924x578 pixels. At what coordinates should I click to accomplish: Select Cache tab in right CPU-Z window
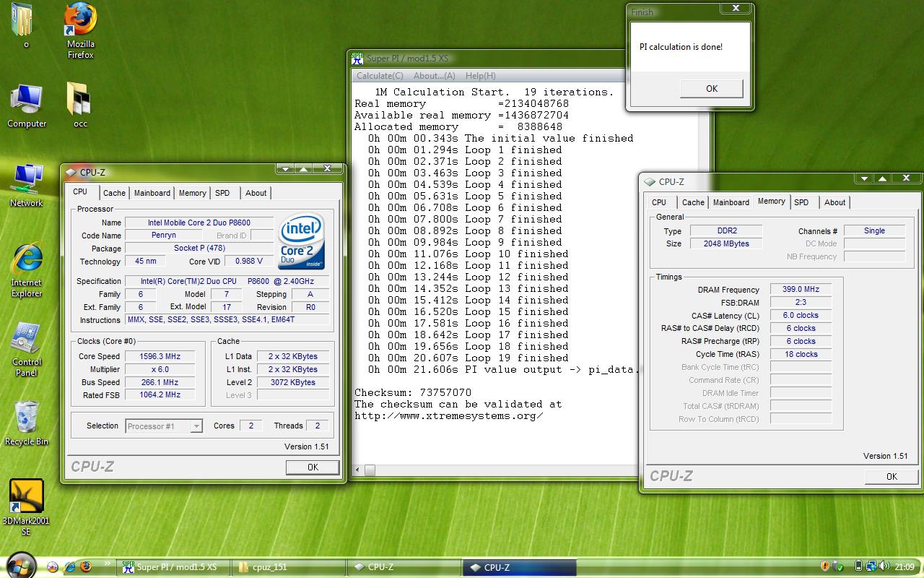point(693,202)
